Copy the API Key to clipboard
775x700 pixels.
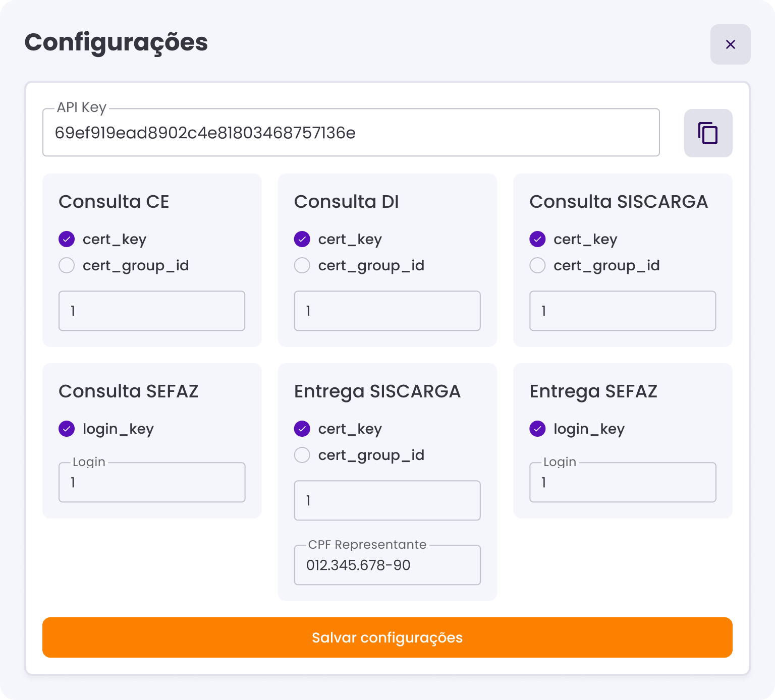pyautogui.click(x=708, y=133)
